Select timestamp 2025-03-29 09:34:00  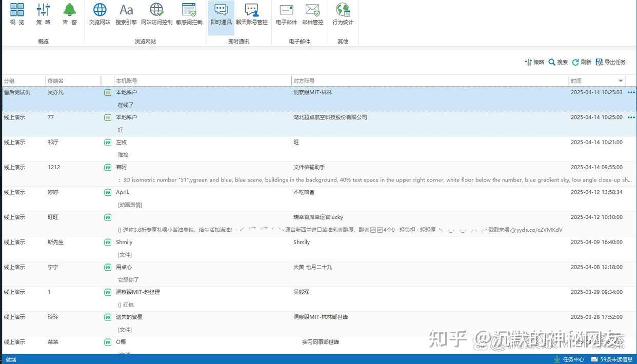tap(596, 292)
